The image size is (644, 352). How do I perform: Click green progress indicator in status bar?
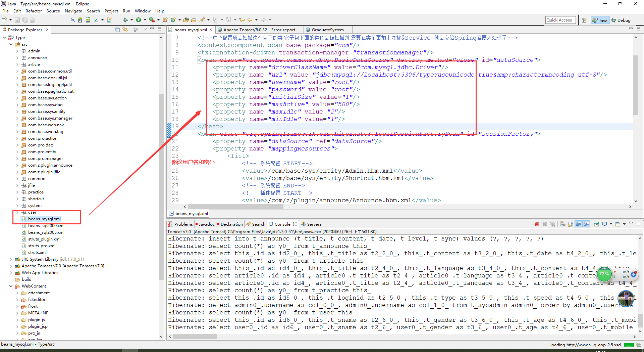pos(629,345)
